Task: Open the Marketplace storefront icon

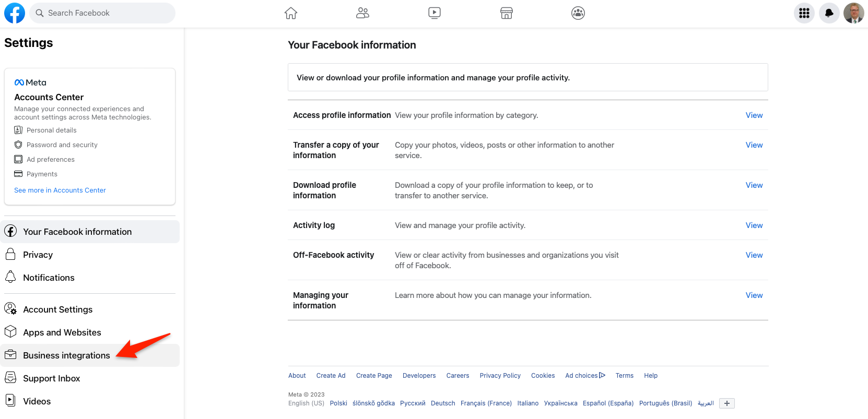Action: point(506,13)
